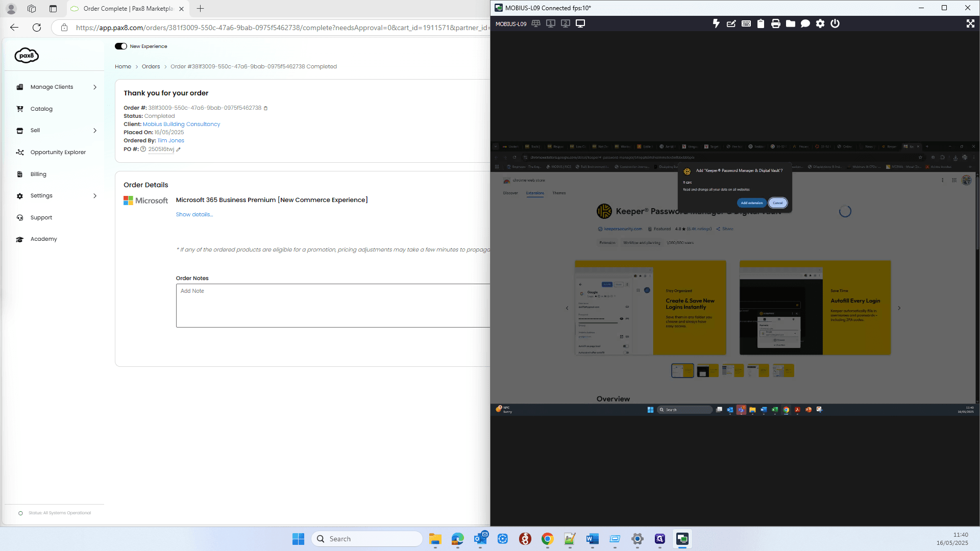The image size is (980, 551).
Task: Open the tab actions workspace icon
Action: pos(32,9)
